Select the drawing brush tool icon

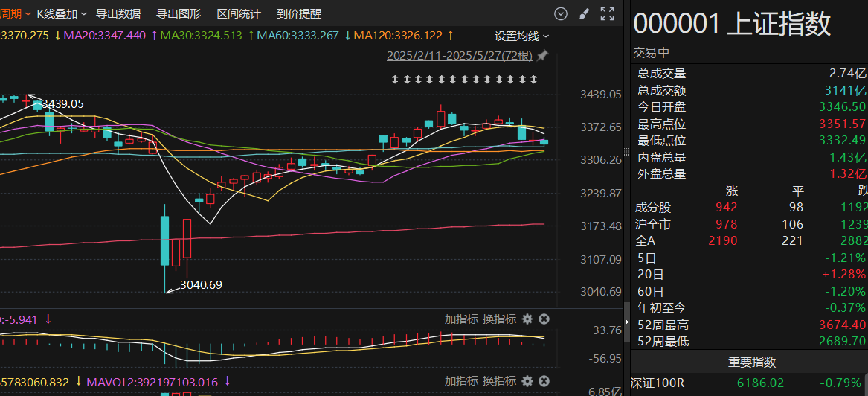coord(583,14)
